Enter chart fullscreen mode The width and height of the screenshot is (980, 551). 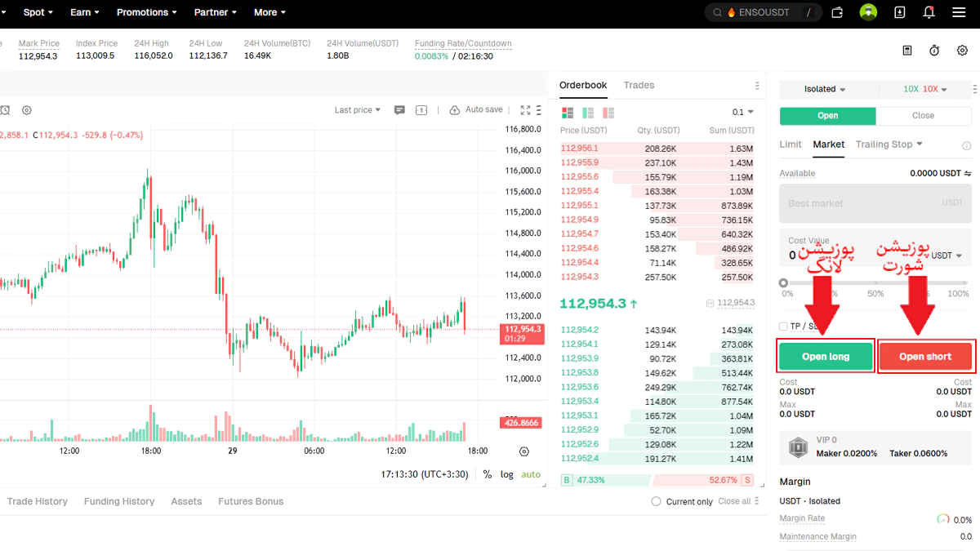(x=525, y=110)
